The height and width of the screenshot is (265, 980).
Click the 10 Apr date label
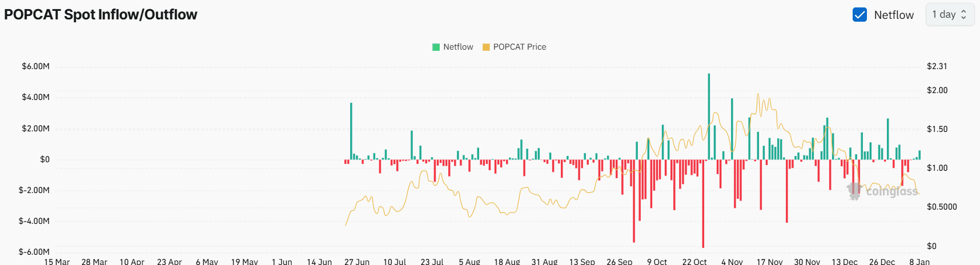click(x=132, y=261)
